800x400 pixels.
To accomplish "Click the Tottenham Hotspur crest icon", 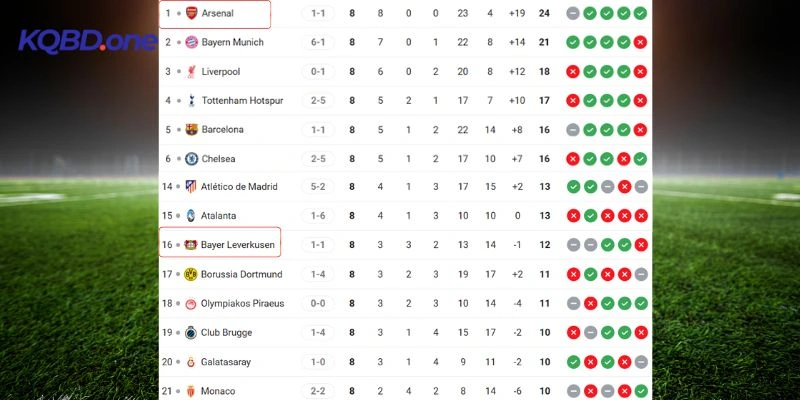I will tap(191, 101).
